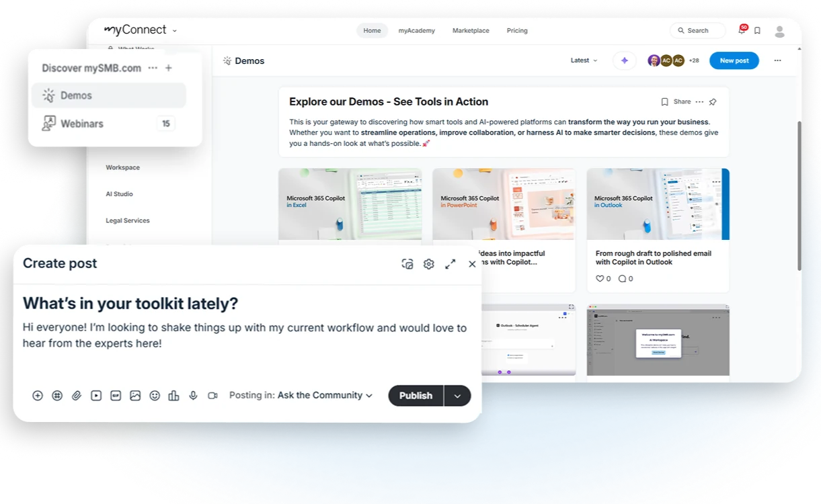Click the grid/embed icon in Create post toolbar
The height and width of the screenshot is (504, 821).
(57, 396)
